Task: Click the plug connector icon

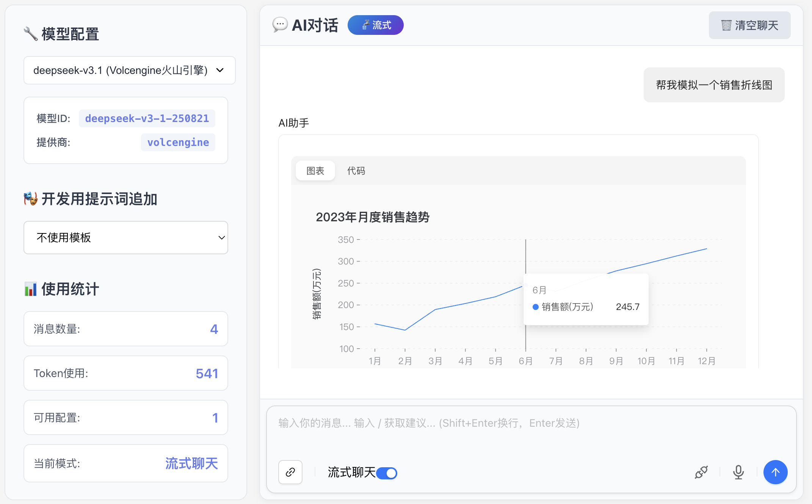Action: (x=701, y=472)
